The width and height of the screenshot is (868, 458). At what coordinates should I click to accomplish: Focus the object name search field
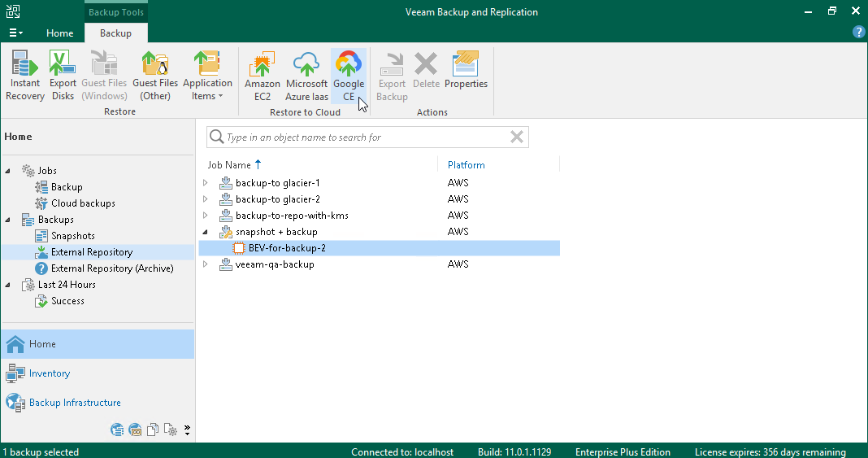(366, 137)
